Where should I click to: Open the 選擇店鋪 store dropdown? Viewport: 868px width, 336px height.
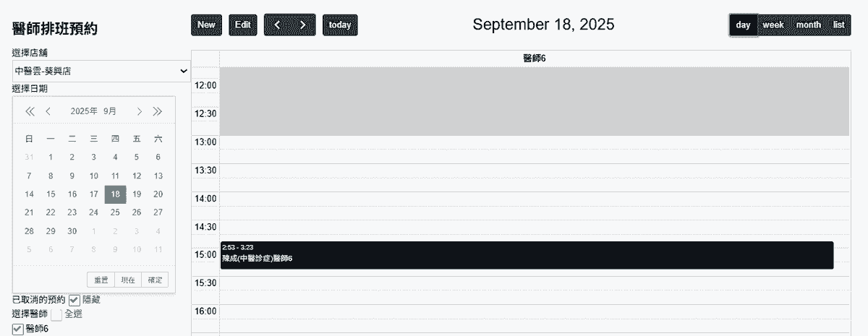tap(101, 71)
